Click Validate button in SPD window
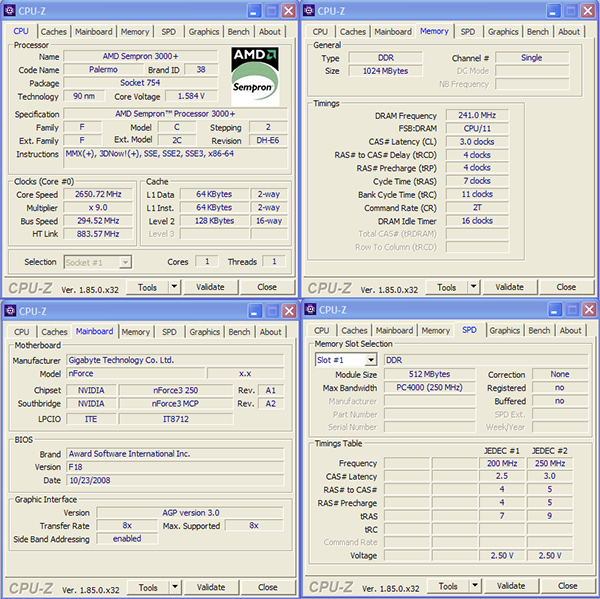Viewport: 600px width, 599px height. click(511, 586)
